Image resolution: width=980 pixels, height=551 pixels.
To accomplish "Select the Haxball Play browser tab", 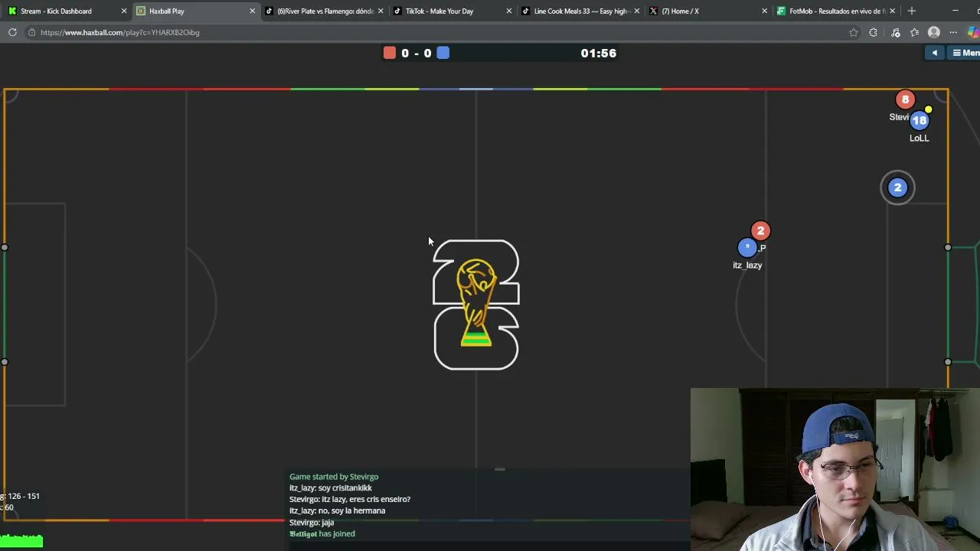I will 195,11.
